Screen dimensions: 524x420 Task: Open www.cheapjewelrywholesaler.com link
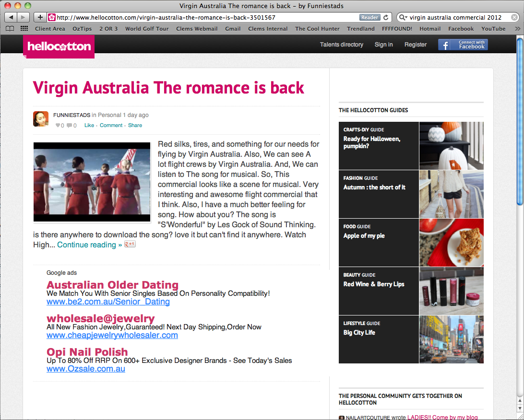tap(112, 335)
